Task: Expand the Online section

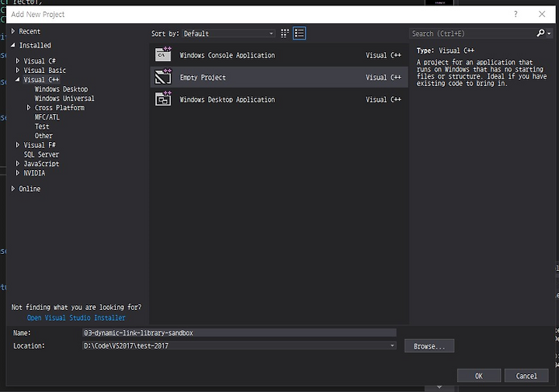Action: point(13,189)
